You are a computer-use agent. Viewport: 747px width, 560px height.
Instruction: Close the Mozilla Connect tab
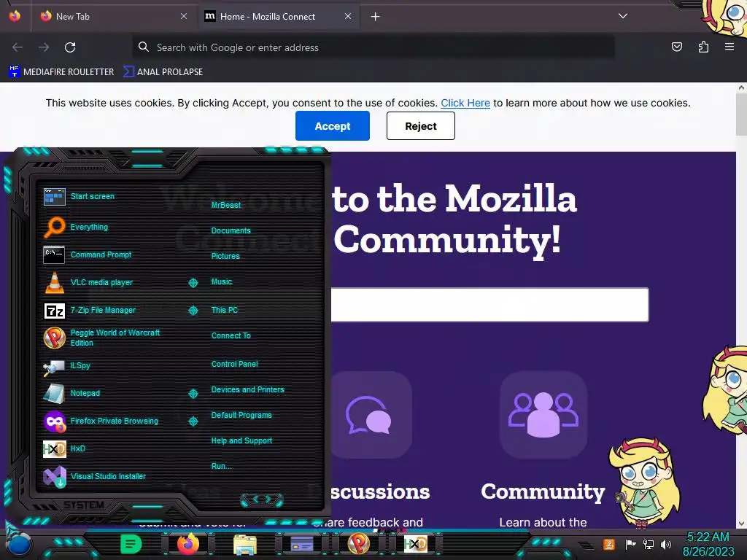point(348,16)
